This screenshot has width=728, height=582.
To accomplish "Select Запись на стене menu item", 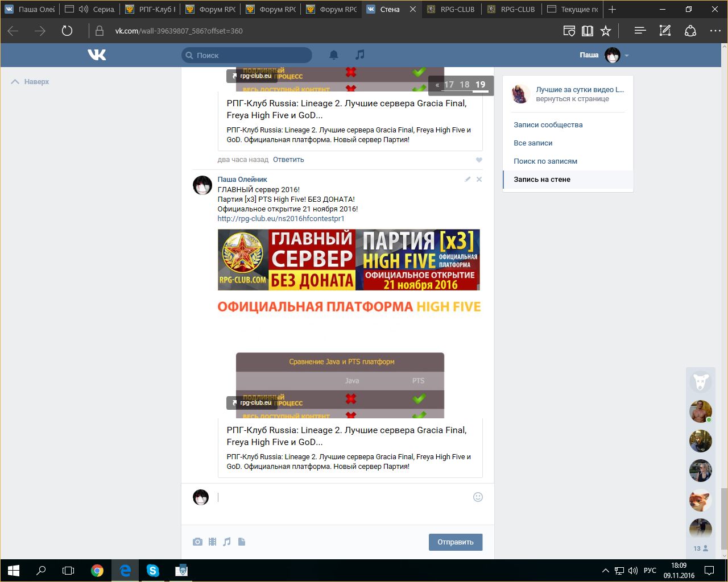I will [568, 179].
